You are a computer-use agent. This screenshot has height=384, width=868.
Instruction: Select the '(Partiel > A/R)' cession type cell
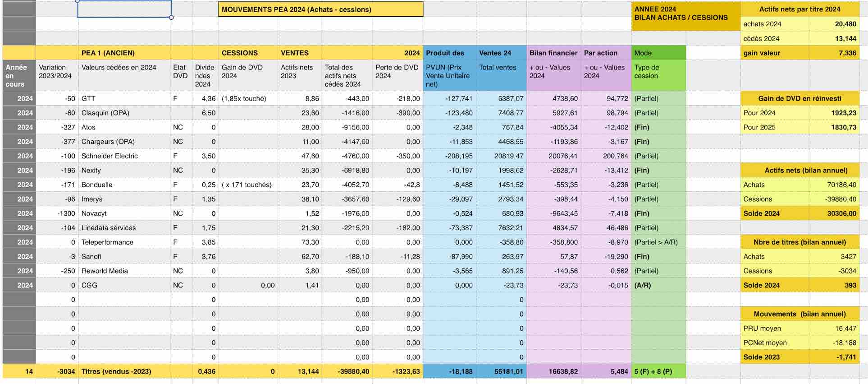[x=656, y=242]
